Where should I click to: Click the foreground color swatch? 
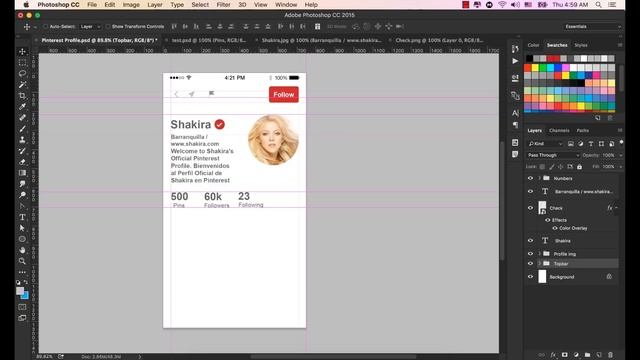click(20, 291)
